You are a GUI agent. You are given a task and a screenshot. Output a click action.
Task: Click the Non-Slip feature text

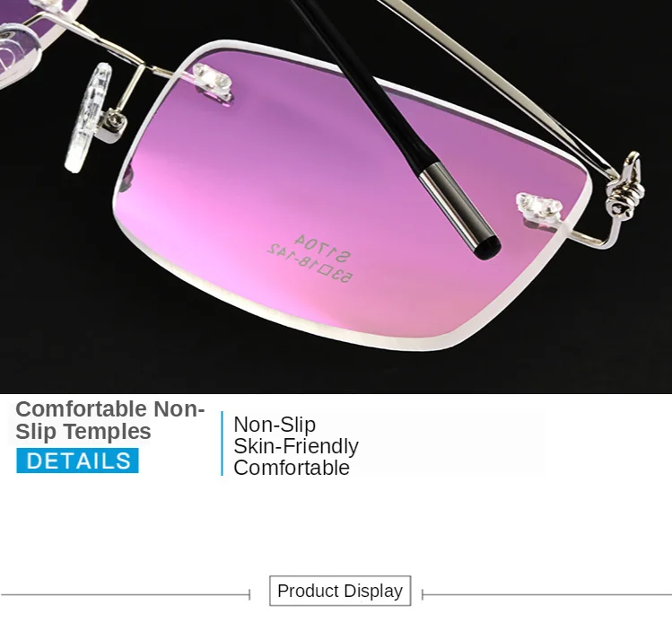tap(275, 425)
